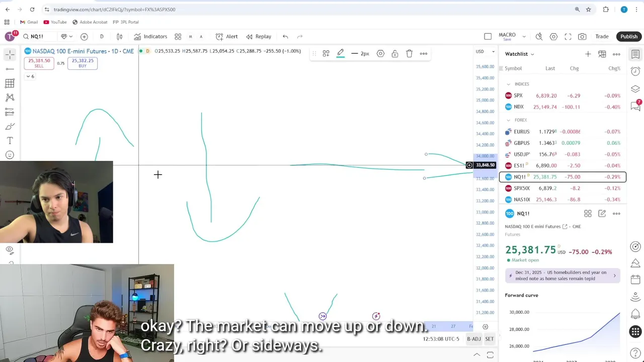The height and width of the screenshot is (362, 644).
Task: Open the Gmail bookmark
Action: (x=29, y=22)
